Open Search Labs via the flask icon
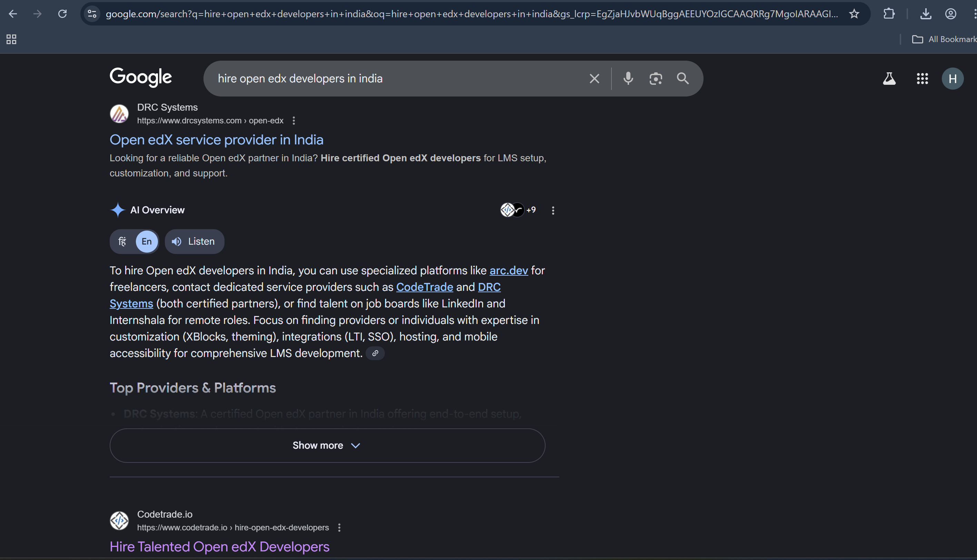Viewport: 977px width, 560px height. click(889, 79)
